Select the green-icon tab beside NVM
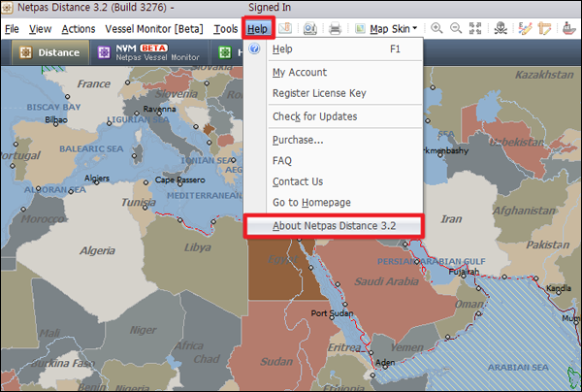 pos(228,52)
